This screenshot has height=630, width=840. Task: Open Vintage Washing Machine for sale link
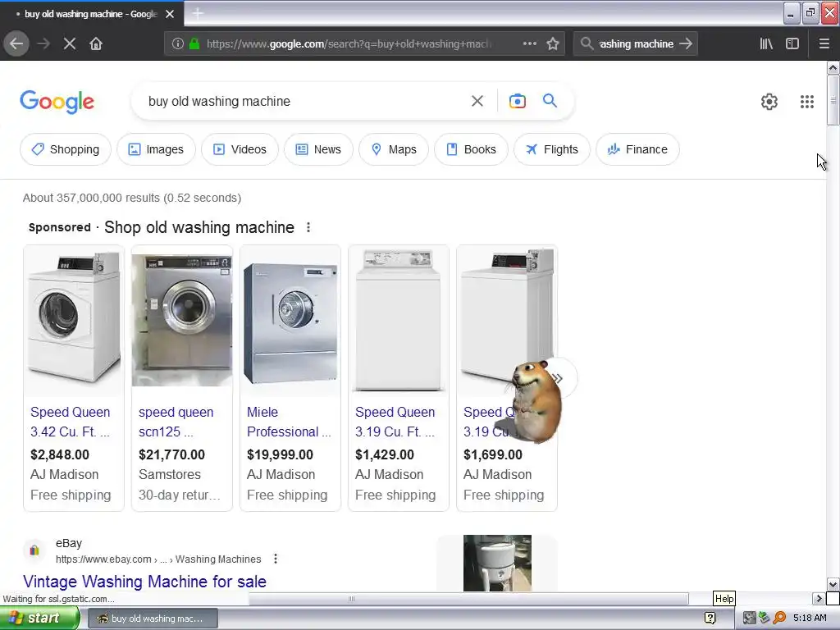[144, 582]
